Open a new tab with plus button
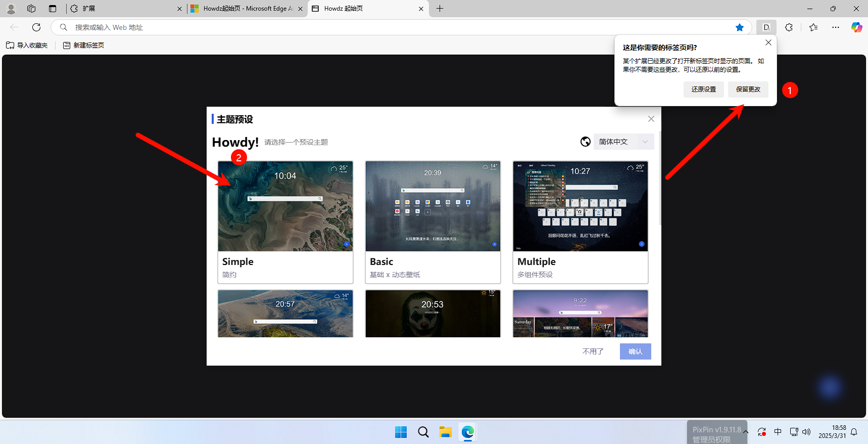Screen dimensions: 868x444 [440, 9]
